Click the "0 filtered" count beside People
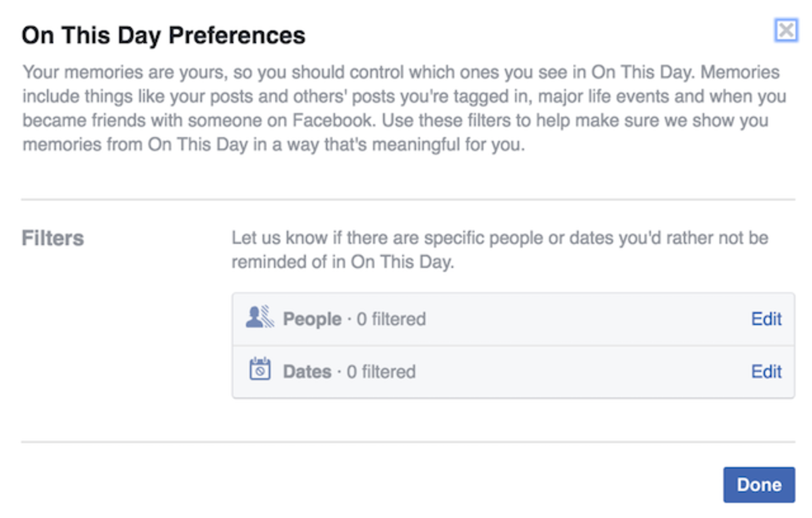The width and height of the screenshot is (812, 518). tap(391, 319)
